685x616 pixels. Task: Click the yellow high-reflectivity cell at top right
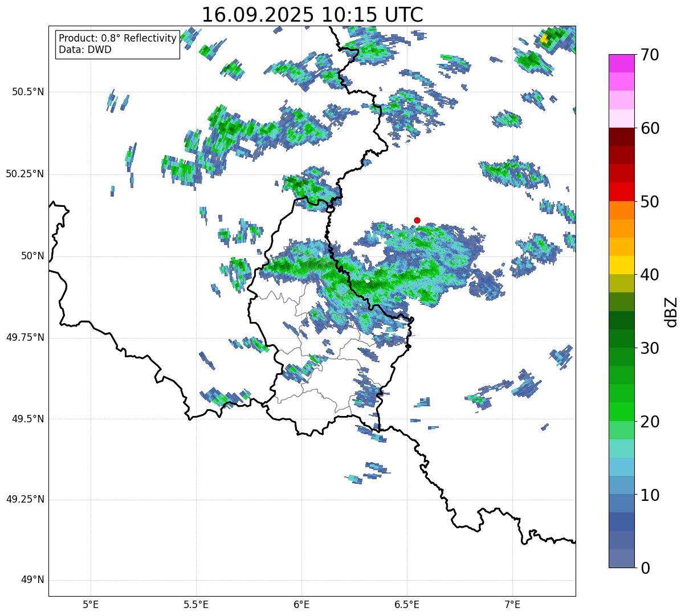click(545, 39)
